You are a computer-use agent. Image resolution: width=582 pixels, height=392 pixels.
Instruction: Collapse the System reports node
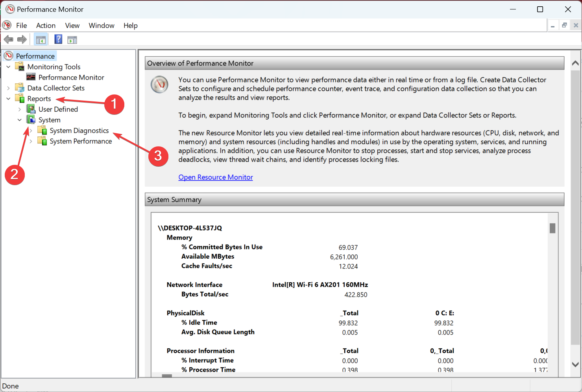tap(20, 120)
